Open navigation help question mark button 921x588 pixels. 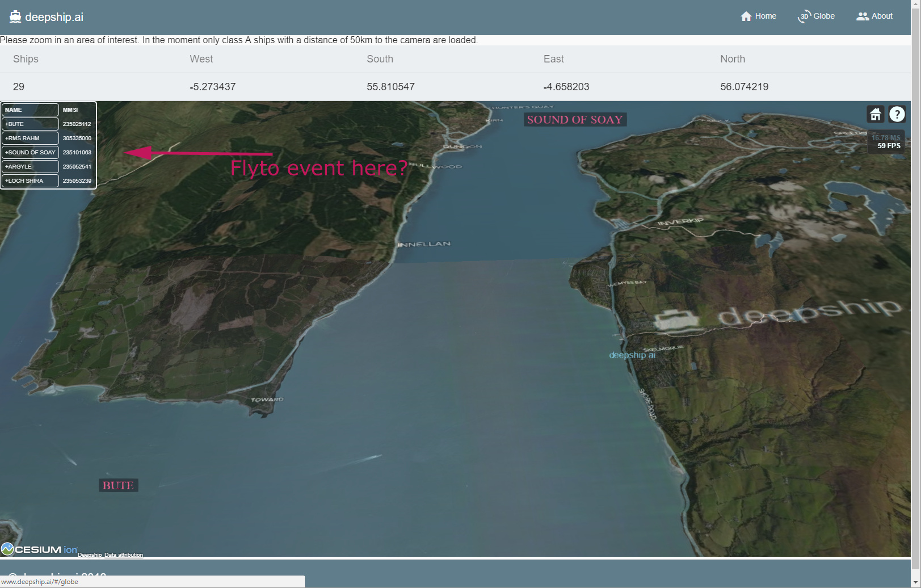897,115
